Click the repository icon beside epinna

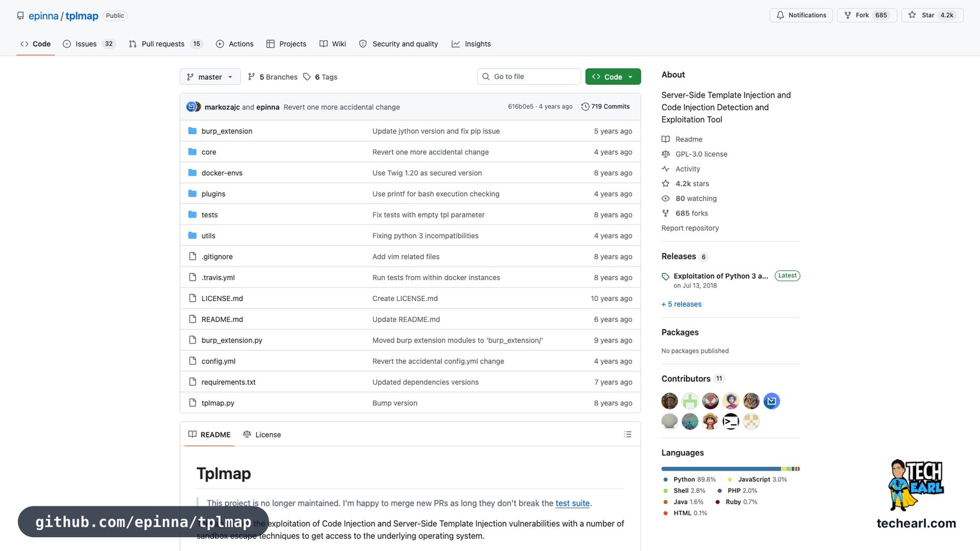point(20,16)
